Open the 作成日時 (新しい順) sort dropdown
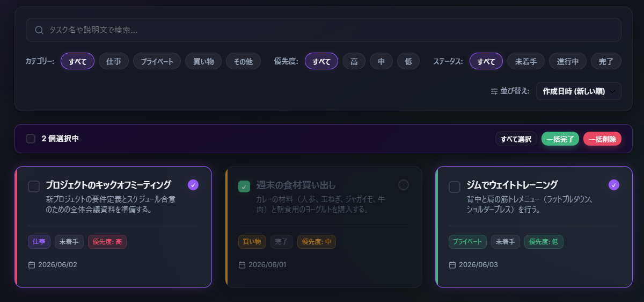The image size is (644, 302). 579,91
